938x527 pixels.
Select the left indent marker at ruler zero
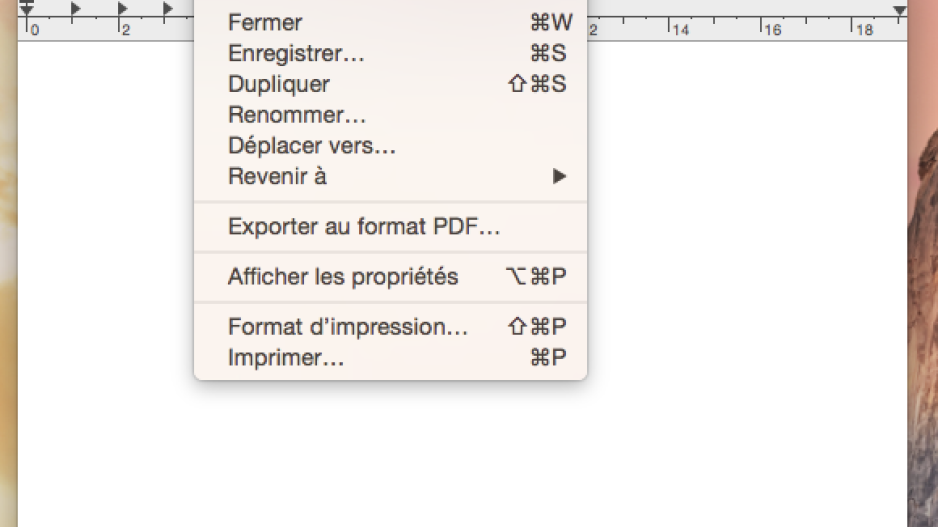[27, 8]
